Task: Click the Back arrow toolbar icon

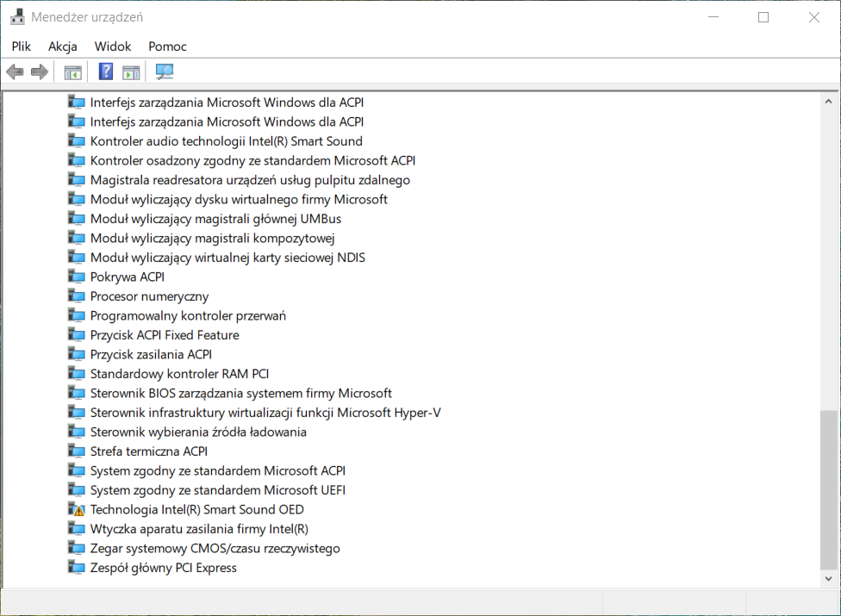Action: pyautogui.click(x=15, y=72)
